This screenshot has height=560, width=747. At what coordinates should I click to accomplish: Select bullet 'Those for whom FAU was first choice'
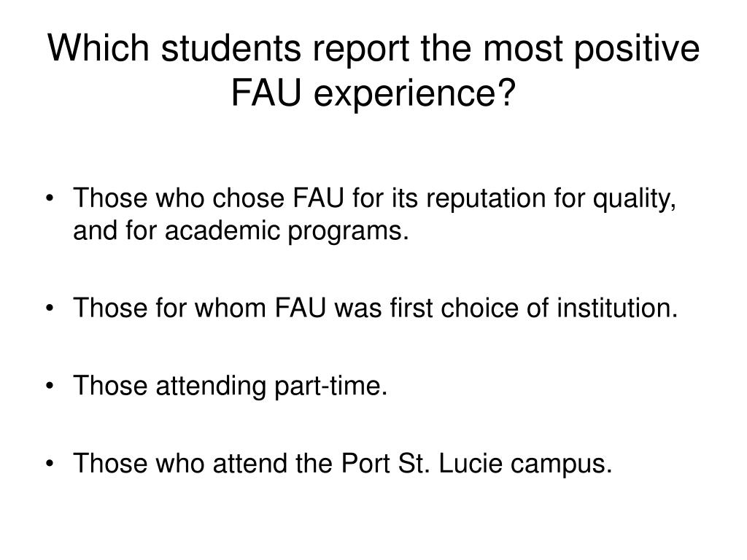click(375, 307)
